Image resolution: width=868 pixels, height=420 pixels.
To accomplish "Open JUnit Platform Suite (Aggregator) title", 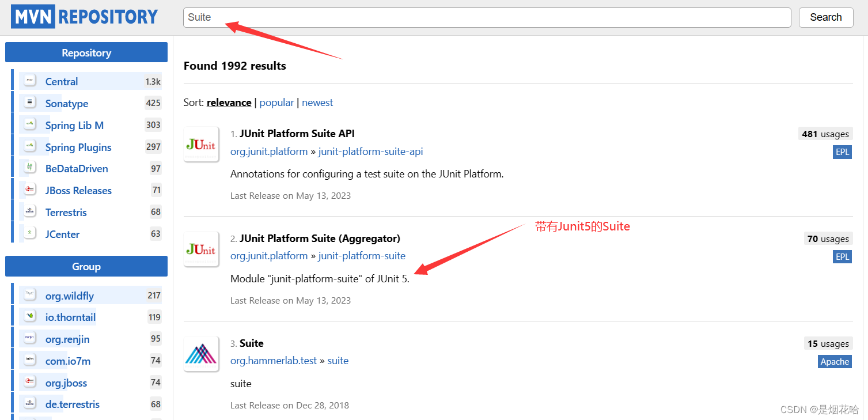I will click(x=320, y=238).
